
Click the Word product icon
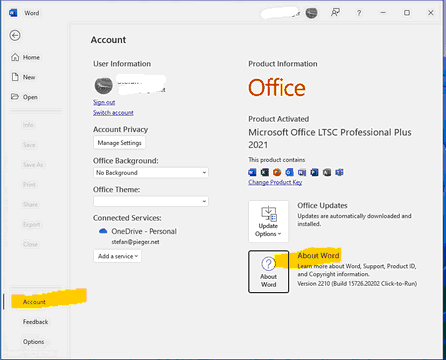tap(252, 172)
